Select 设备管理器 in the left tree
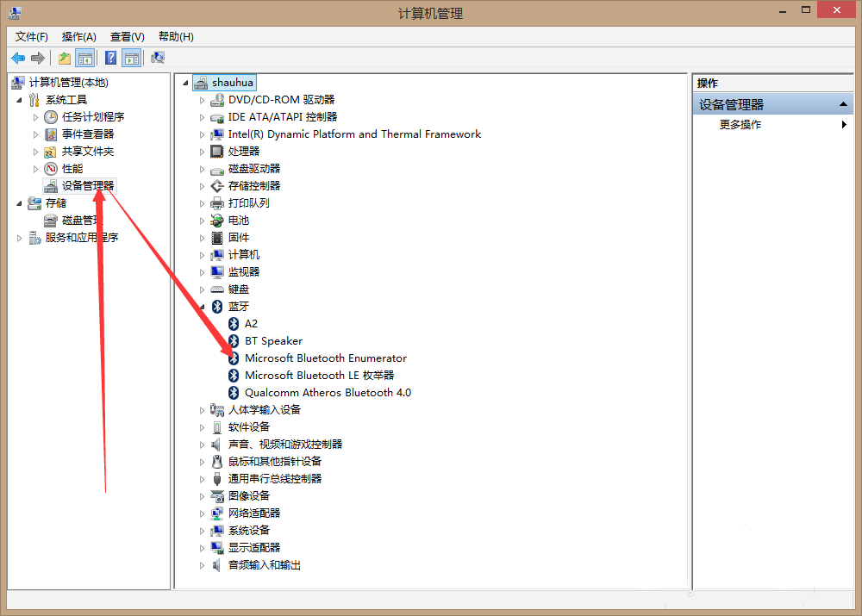Viewport: 862px width, 616px height. point(88,186)
